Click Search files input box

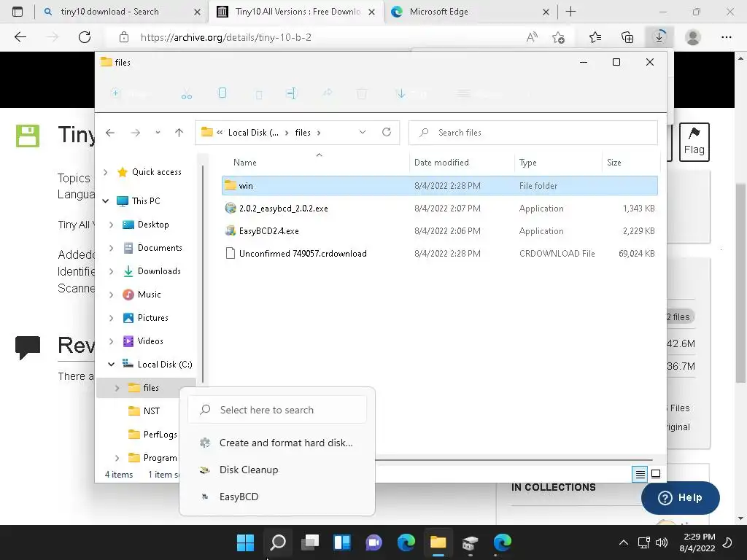pyautogui.click(x=533, y=133)
